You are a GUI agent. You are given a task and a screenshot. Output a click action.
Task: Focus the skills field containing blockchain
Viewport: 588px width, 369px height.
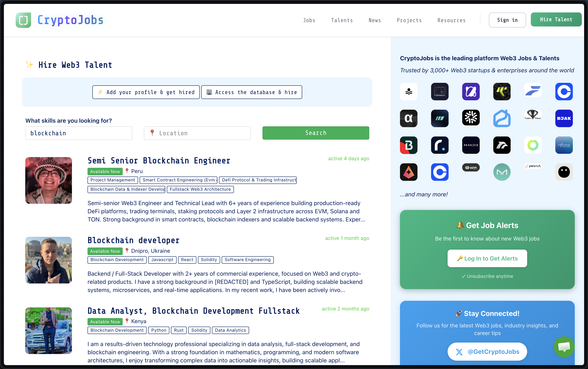(79, 133)
